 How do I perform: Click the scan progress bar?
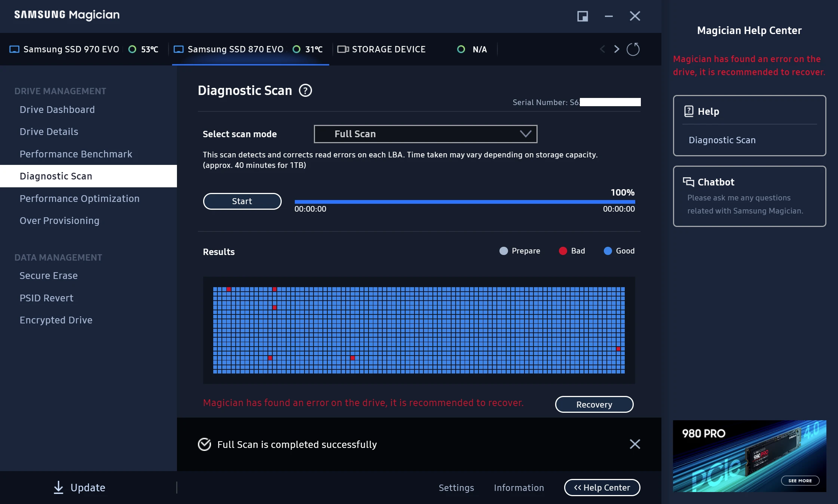(464, 202)
